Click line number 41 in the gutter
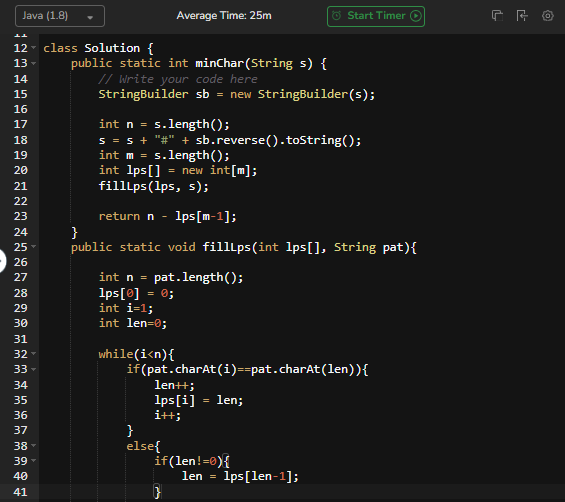 tap(21, 492)
